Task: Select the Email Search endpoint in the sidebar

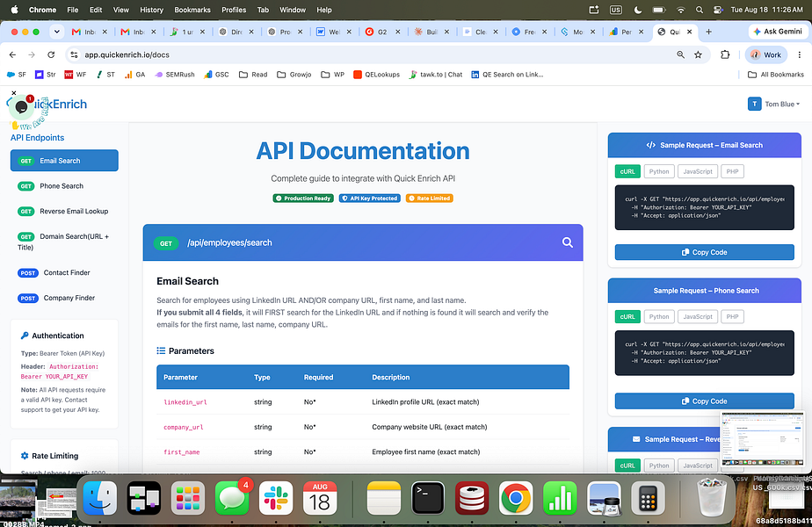Action: tap(64, 161)
